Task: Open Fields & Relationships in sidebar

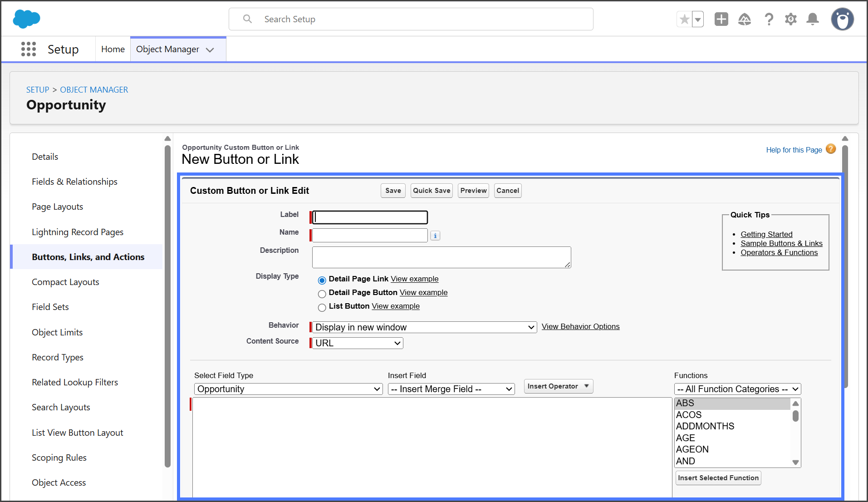Action: click(74, 182)
